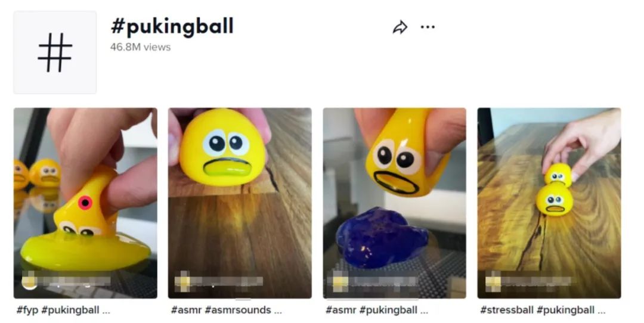
Task: Open the #fyp hashtag link
Action: (x=27, y=310)
